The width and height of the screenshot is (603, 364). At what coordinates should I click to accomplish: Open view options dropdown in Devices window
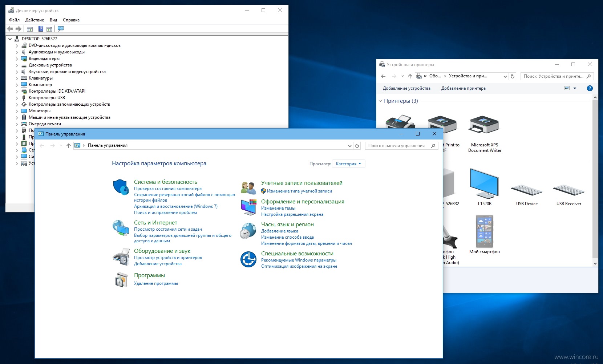(x=575, y=88)
